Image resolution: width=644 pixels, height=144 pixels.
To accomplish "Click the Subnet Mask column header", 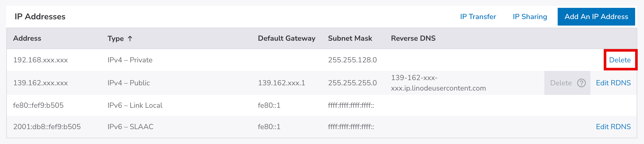I will 350,38.
